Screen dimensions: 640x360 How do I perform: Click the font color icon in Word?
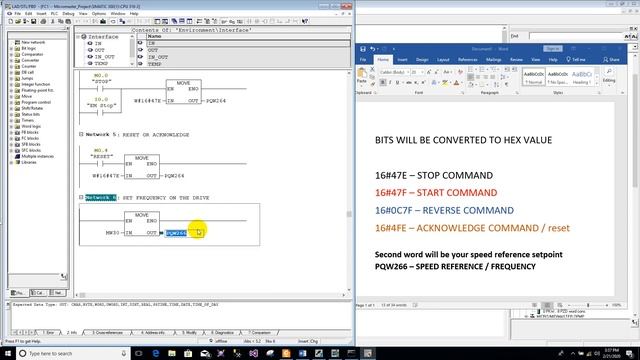point(456,82)
